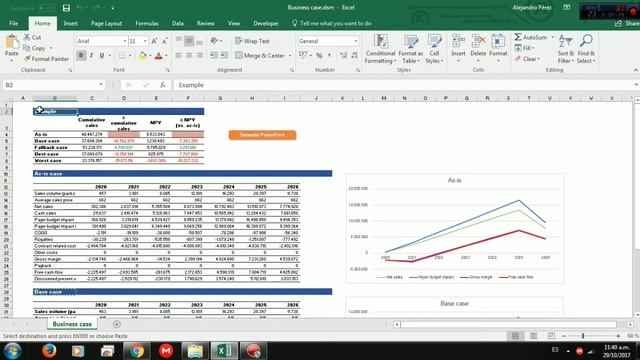Select the As-is chart
The height and width of the screenshot is (360, 640).
point(455,229)
